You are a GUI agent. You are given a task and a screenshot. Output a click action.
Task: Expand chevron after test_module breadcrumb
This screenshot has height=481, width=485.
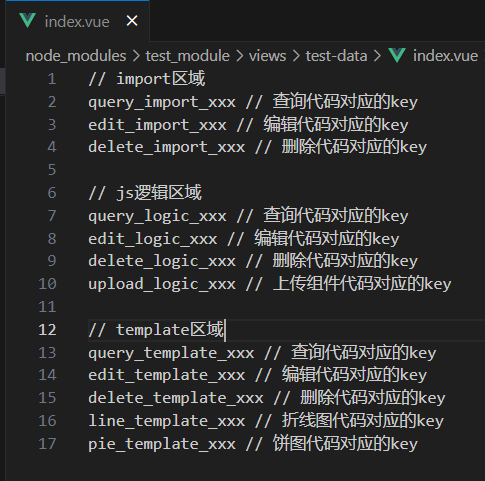pos(239,56)
